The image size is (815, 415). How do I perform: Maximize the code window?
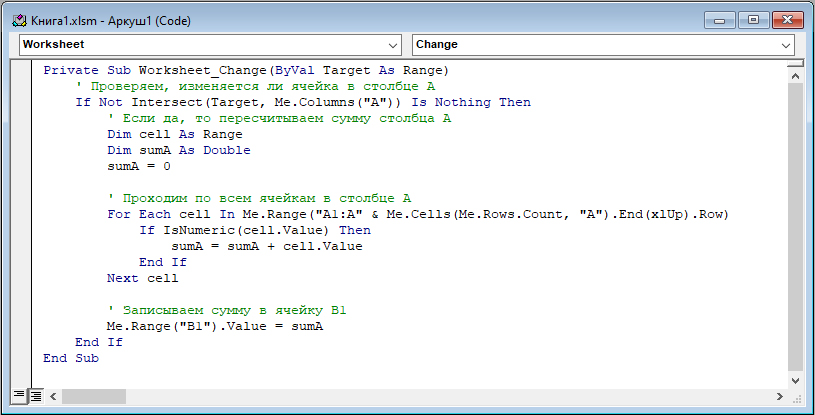(753, 21)
